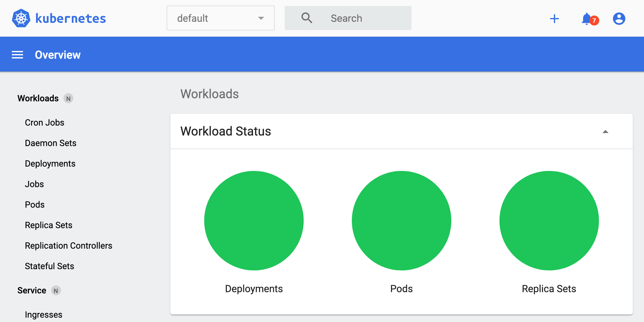Screen dimensions: 644x322
Task: Click the Pods label under chart
Action: (401, 289)
